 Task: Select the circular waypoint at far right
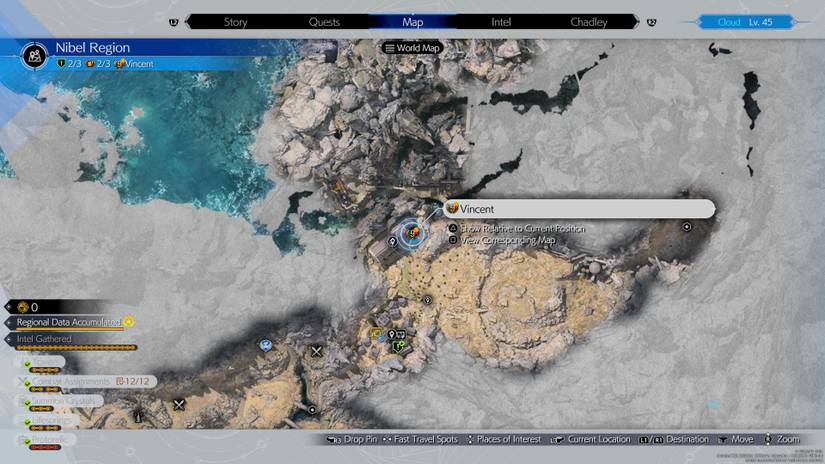(687, 227)
